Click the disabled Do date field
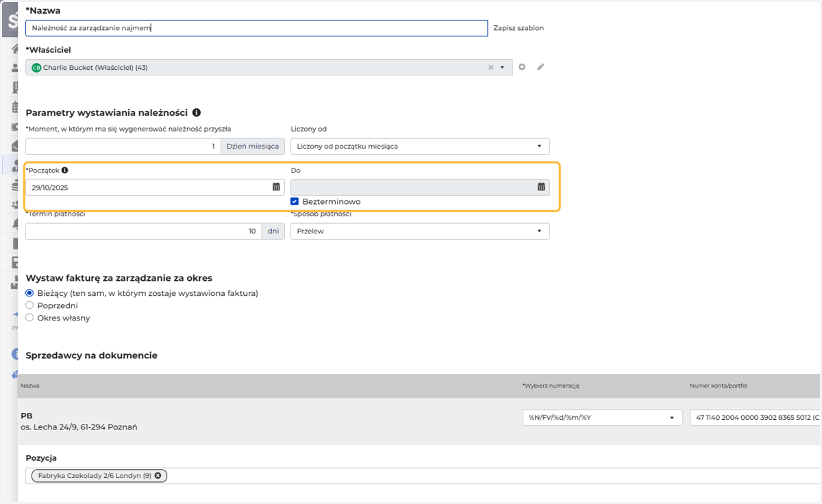Screen dimensions: 822x504 tap(420, 187)
